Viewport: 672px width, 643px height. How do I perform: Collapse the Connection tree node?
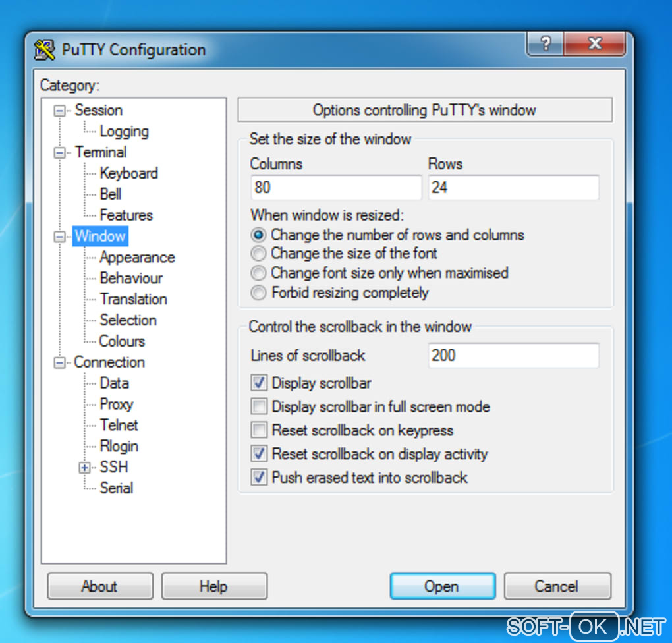click(x=59, y=363)
